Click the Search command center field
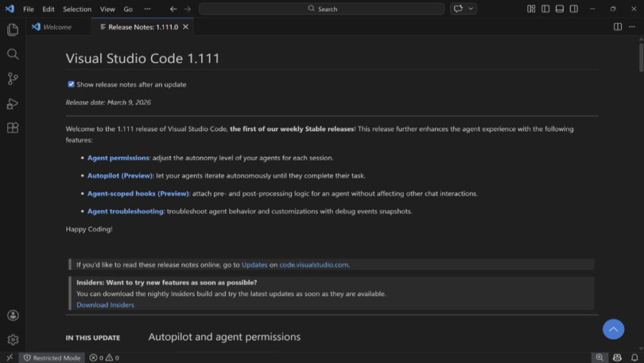The width and height of the screenshot is (644, 363). (x=321, y=9)
